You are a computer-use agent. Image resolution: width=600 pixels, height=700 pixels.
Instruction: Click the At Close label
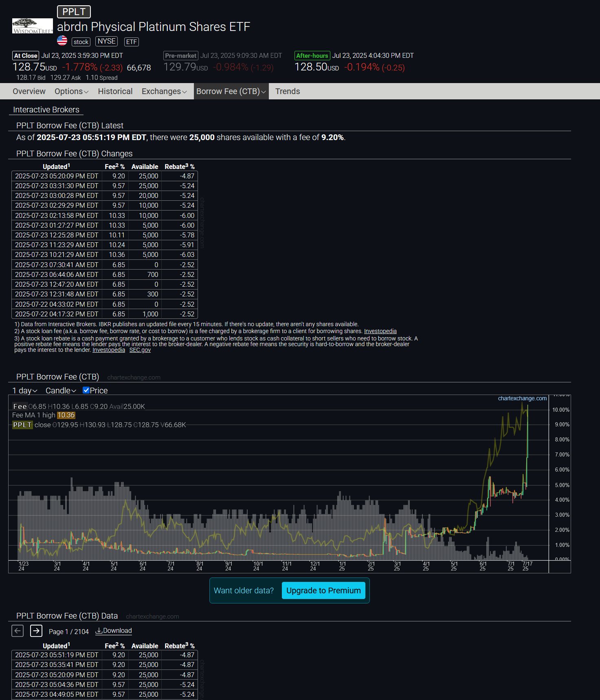coord(26,56)
